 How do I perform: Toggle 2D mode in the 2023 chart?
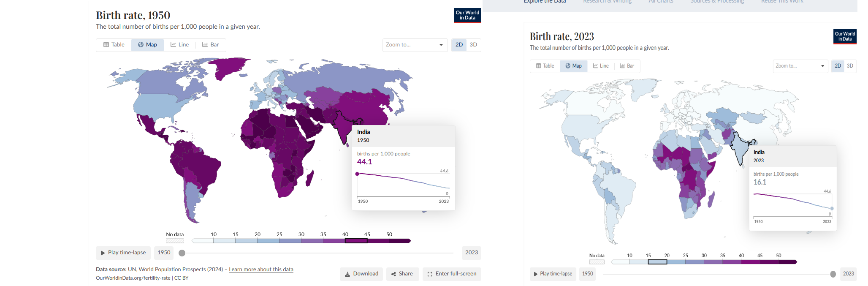(838, 66)
